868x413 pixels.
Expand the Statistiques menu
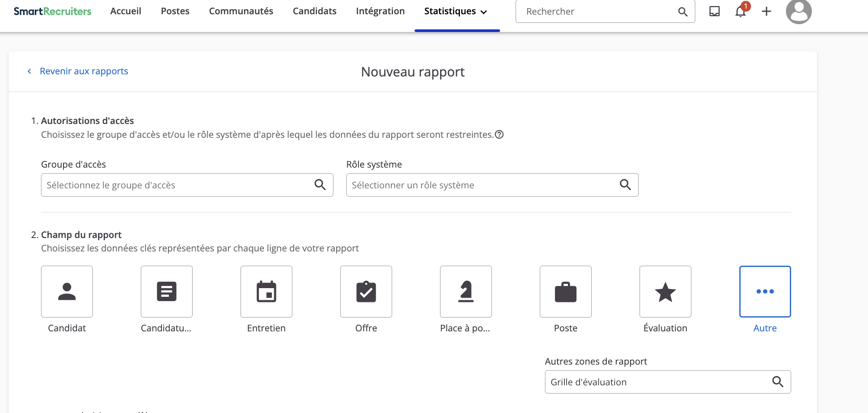point(456,12)
